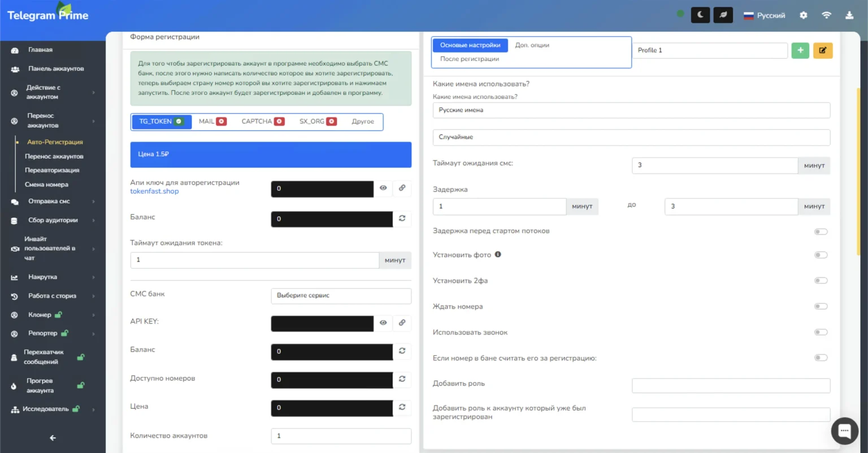The width and height of the screenshot is (868, 453).
Task: Click the dark mode moon icon
Action: point(700,15)
